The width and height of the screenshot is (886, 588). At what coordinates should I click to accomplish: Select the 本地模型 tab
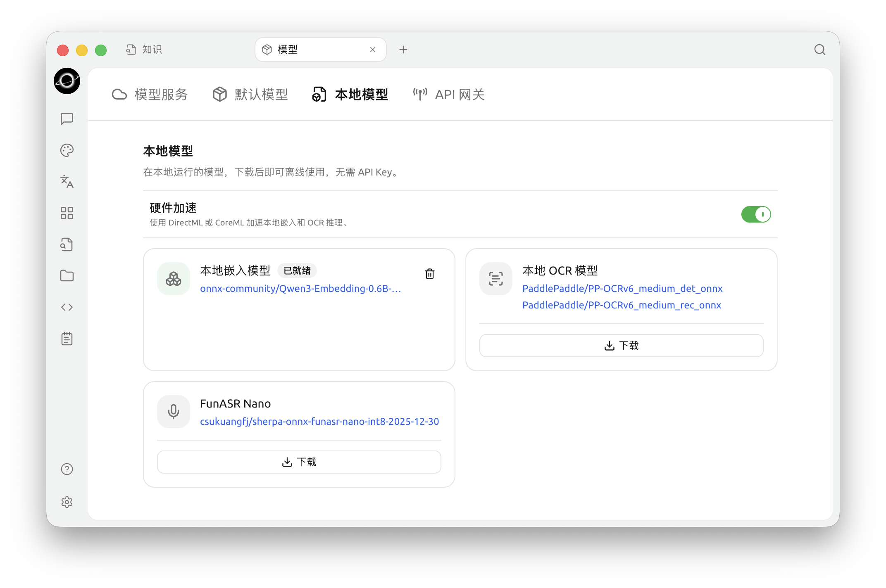point(350,95)
